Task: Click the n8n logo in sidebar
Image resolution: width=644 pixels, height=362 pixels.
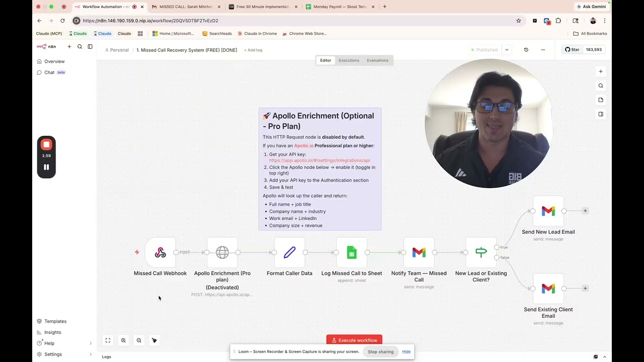Action: [x=46, y=47]
